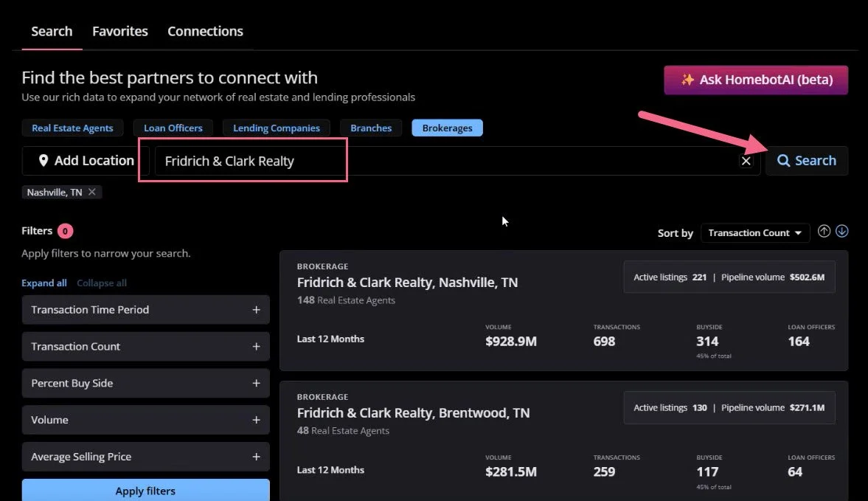This screenshot has height=501, width=868.
Task: Select the Branches category
Action: point(371,128)
